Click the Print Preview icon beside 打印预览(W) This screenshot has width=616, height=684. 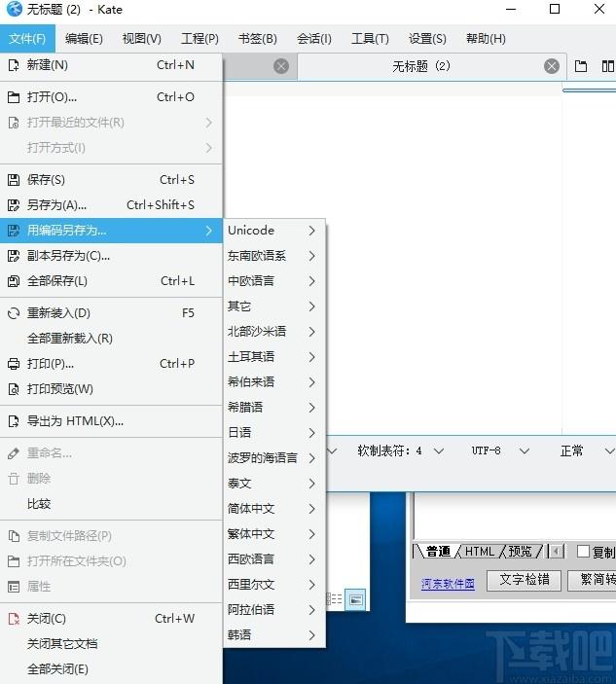[x=14, y=389]
